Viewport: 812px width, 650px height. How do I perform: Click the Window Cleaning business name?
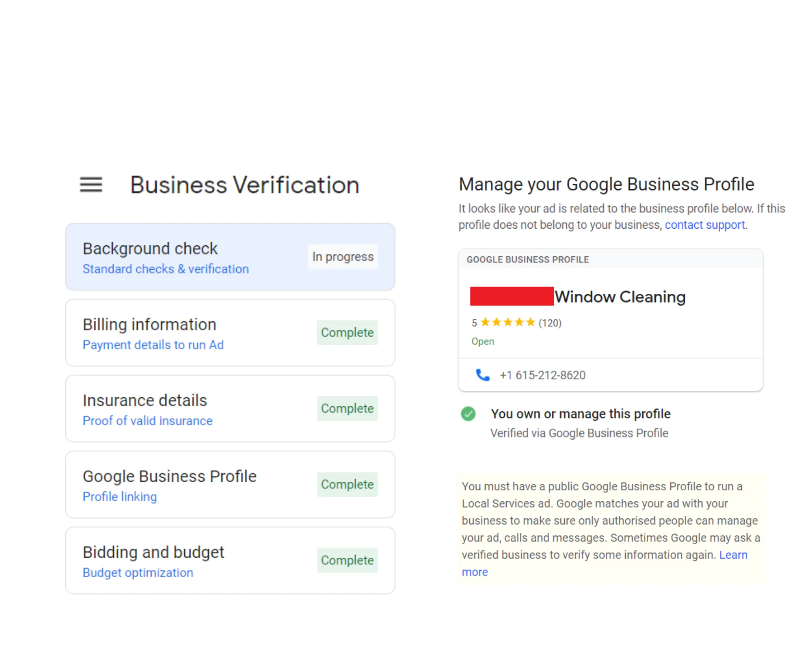click(620, 297)
